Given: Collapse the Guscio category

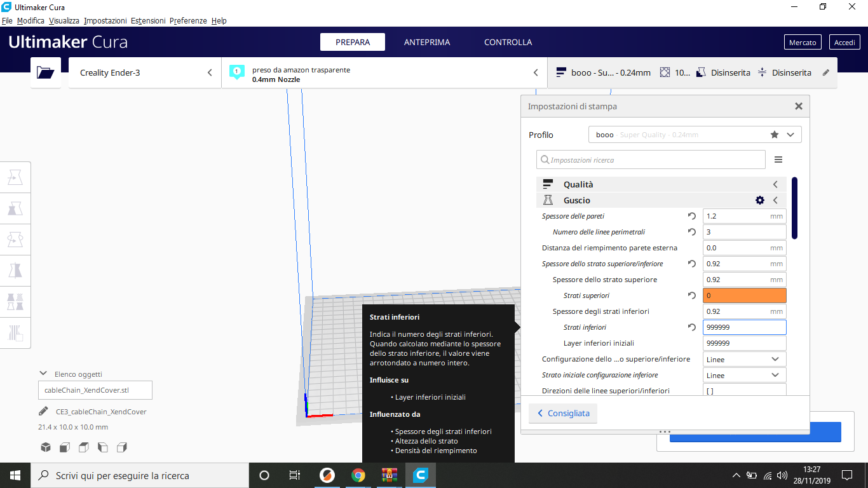Looking at the screenshot, I should [775, 200].
